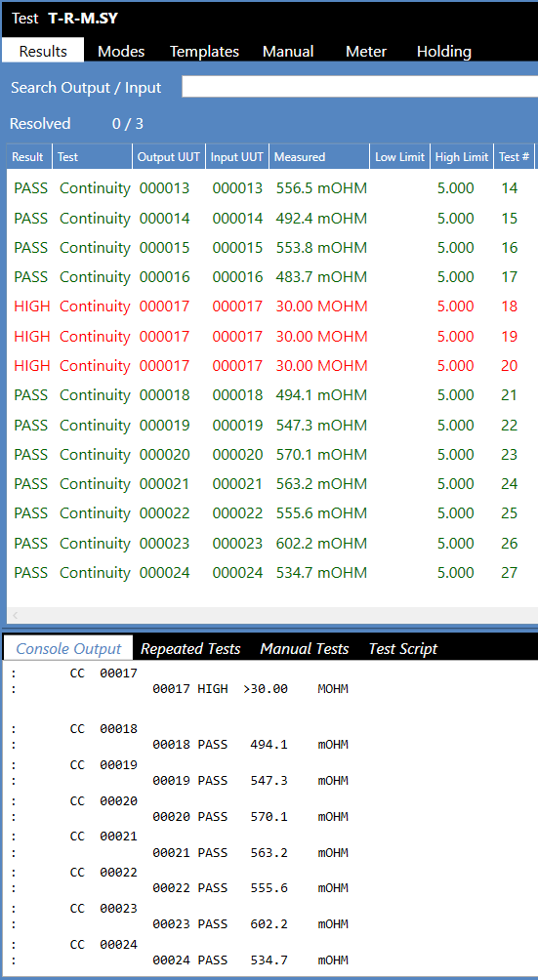This screenshot has height=980, width=538.
Task: Click test number 20 in the table
Action: click(510, 366)
